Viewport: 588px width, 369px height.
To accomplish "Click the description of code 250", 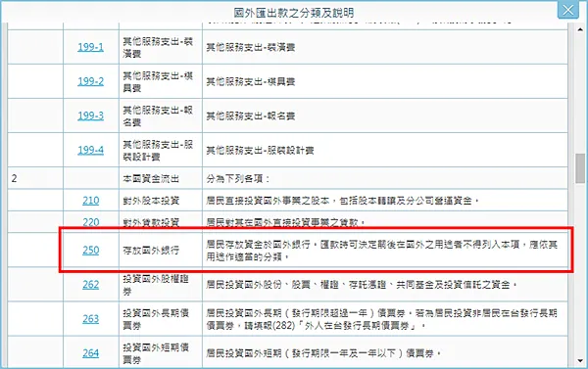I will click(x=382, y=251).
